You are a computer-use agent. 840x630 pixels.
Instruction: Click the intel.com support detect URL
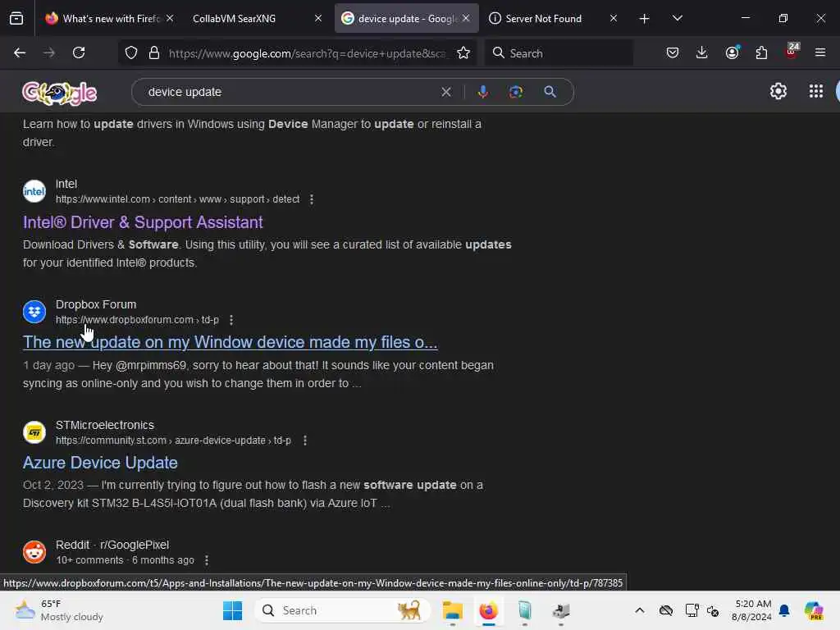pyautogui.click(x=177, y=199)
